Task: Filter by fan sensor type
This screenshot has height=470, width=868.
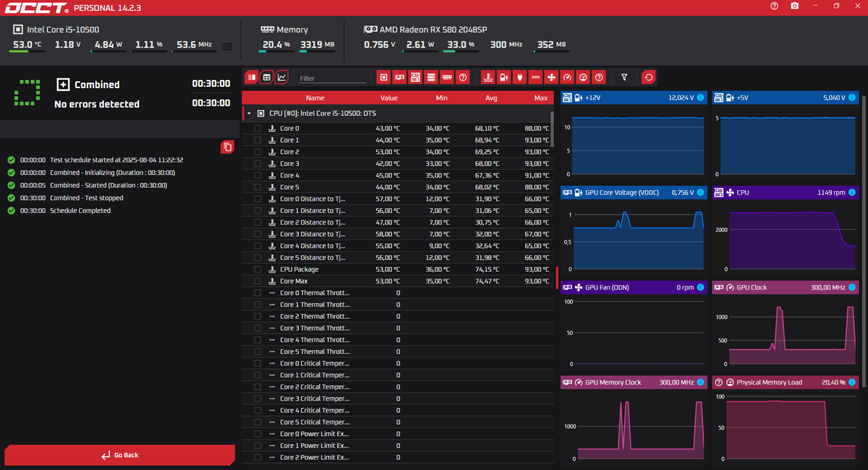Action: (x=551, y=77)
